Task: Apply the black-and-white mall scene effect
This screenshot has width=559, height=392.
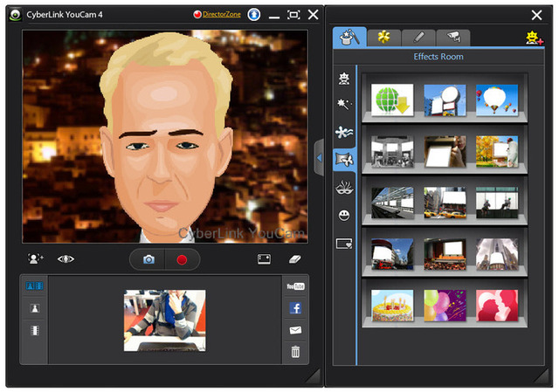Action: pos(392,151)
